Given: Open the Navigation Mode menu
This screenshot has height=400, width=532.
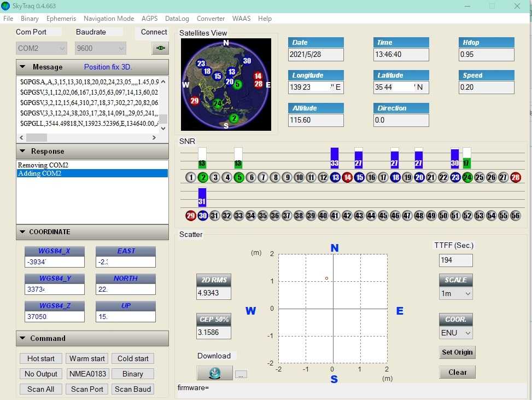Looking at the screenshot, I should click(109, 19).
